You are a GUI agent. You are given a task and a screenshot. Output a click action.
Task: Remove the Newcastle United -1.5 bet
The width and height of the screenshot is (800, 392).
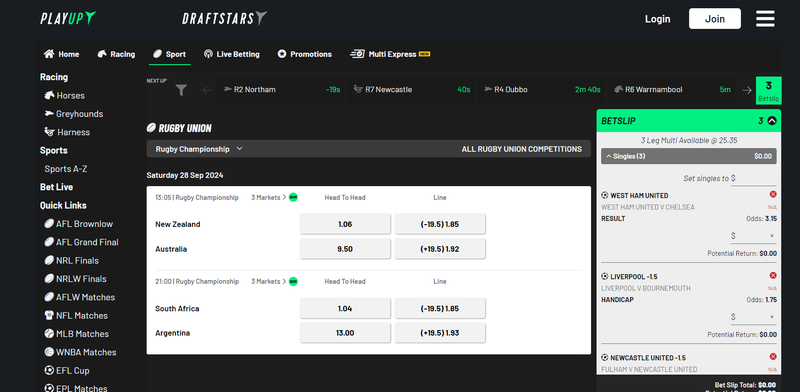pos(772,357)
